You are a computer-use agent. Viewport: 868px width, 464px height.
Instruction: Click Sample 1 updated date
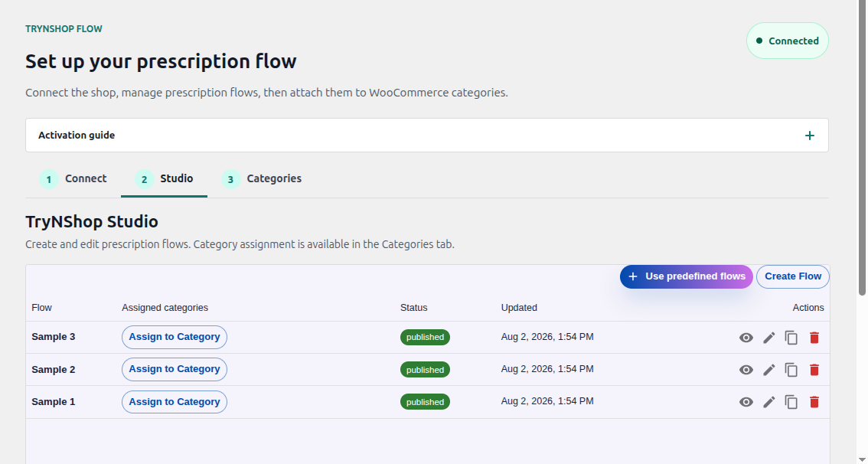[547, 401]
